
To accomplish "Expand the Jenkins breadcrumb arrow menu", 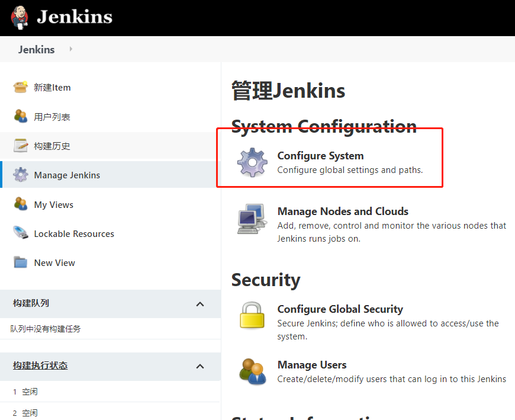I will (x=70, y=49).
